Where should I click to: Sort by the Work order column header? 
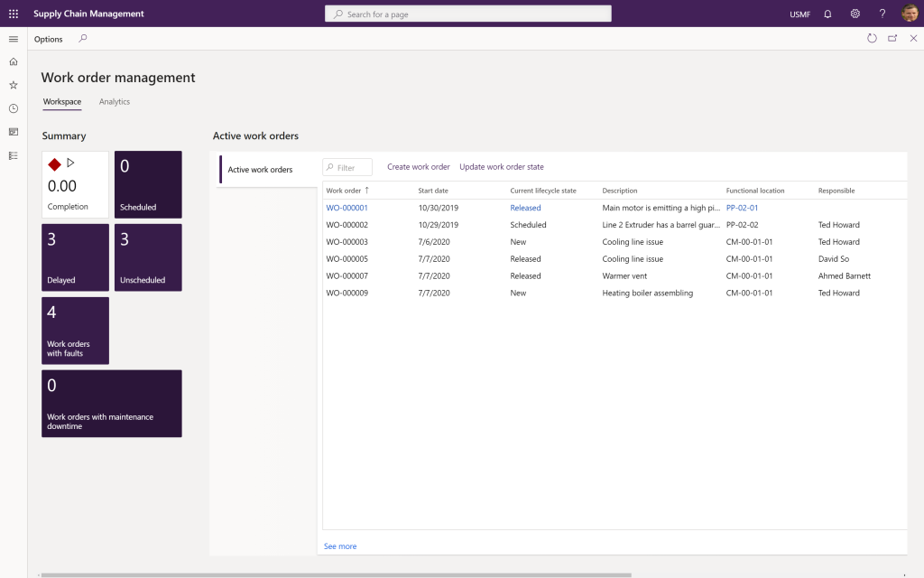tap(344, 191)
